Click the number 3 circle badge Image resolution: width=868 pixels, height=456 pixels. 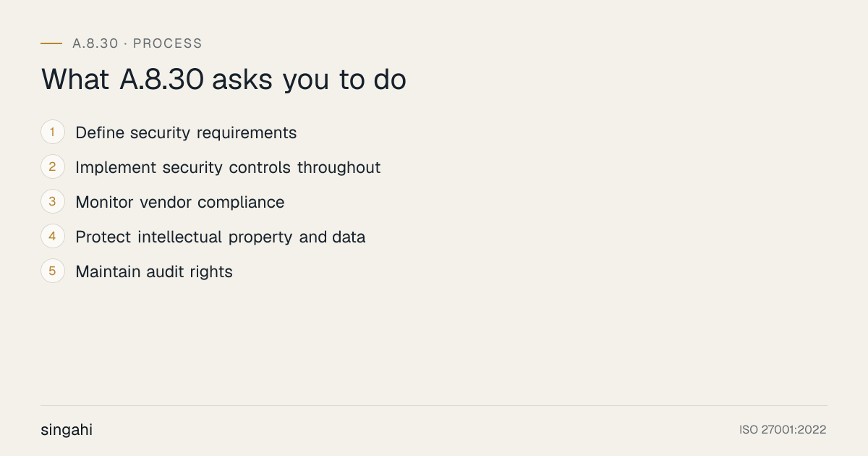(53, 201)
